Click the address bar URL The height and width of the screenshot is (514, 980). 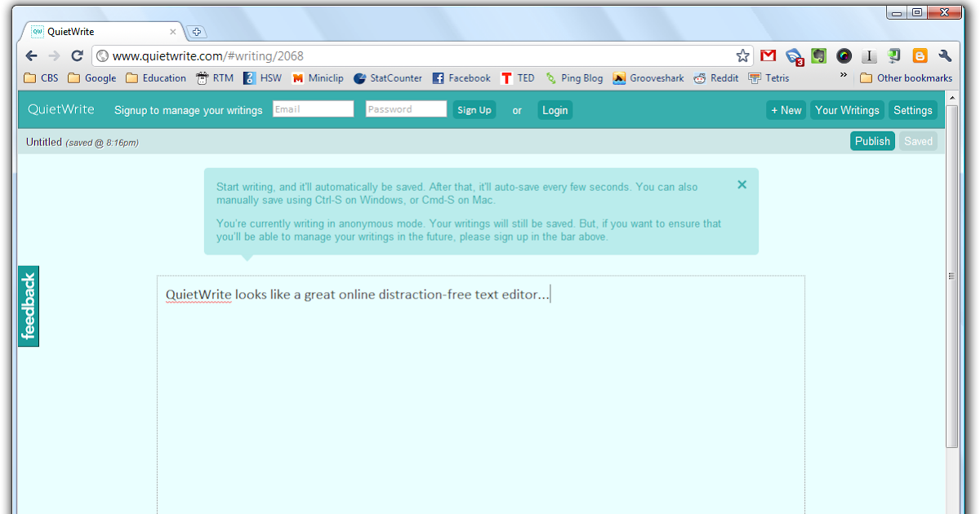207,55
